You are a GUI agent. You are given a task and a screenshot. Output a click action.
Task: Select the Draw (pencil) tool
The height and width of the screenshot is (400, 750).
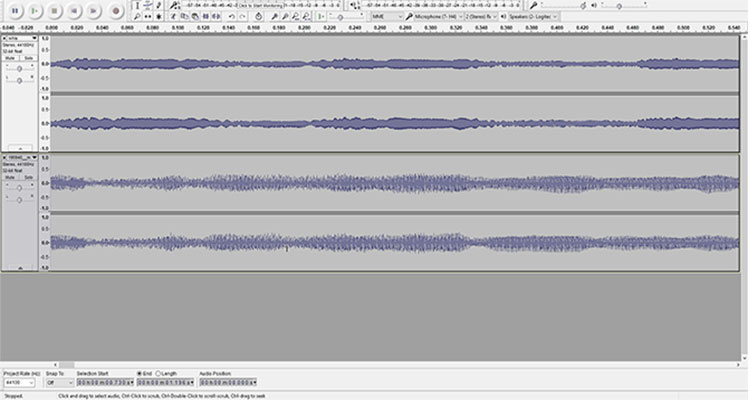[158, 5]
